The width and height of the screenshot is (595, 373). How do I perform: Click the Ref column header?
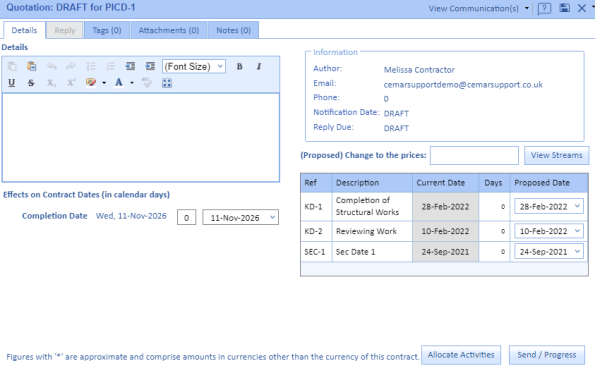point(316,183)
